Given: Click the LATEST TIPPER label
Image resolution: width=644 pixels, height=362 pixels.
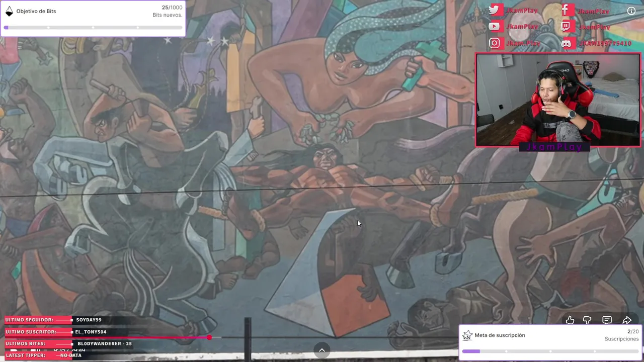Looking at the screenshot, I should (26, 355).
